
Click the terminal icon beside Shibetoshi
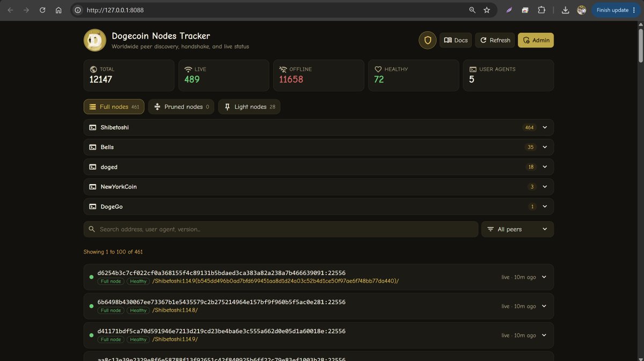(93, 127)
